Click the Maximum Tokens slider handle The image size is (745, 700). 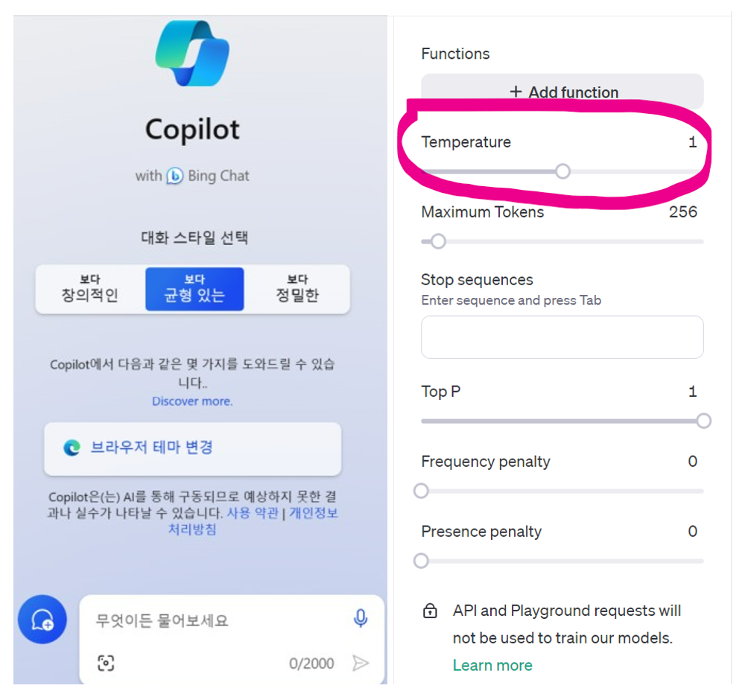(x=439, y=241)
